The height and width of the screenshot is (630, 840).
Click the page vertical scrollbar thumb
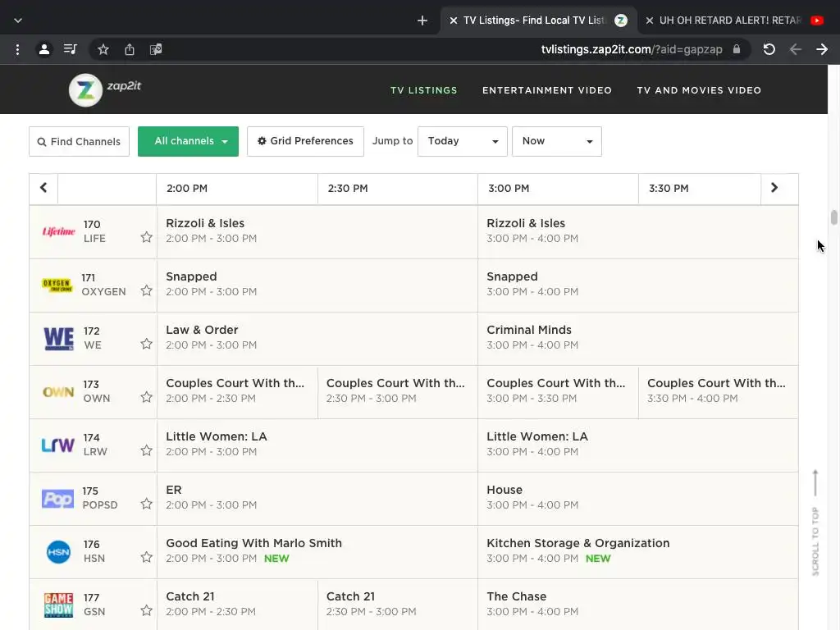pos(833,217)
